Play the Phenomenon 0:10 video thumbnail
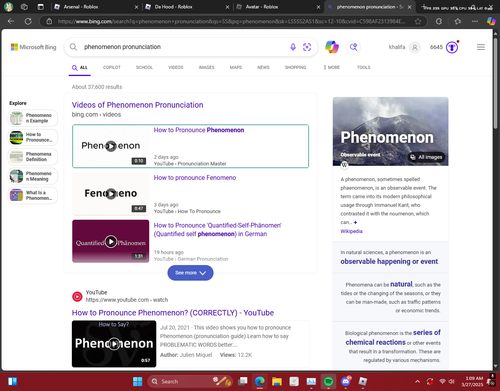Image resolution: width=500 pixels, height=391 pixels. pos(111,146)
